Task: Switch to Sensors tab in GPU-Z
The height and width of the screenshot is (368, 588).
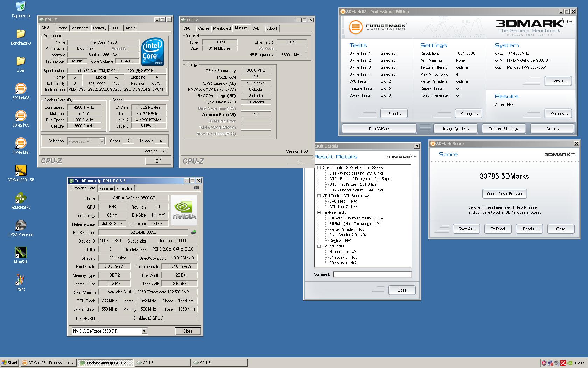Action: [x=106, y=188]
